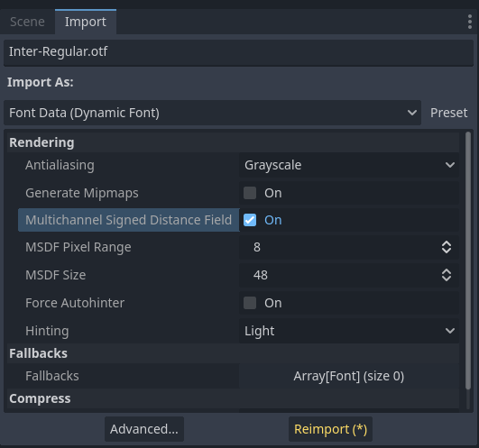Open the Hinting Light dropdown
Screen dimensions: 479x448
pyautogui.click(x=349, y=331)
